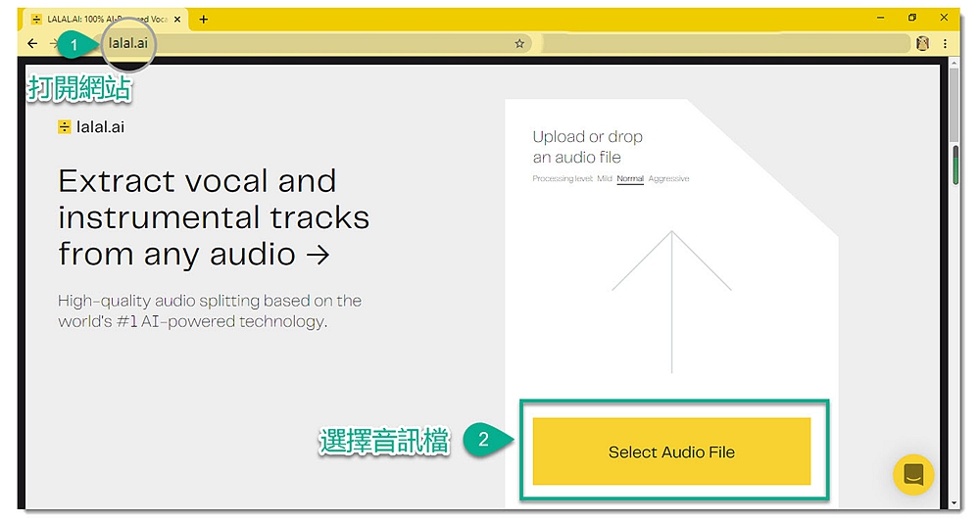This screenshot has width=980, height=521.
Task: Select the LALAL.AI browser tab
Action: (105, 20)
